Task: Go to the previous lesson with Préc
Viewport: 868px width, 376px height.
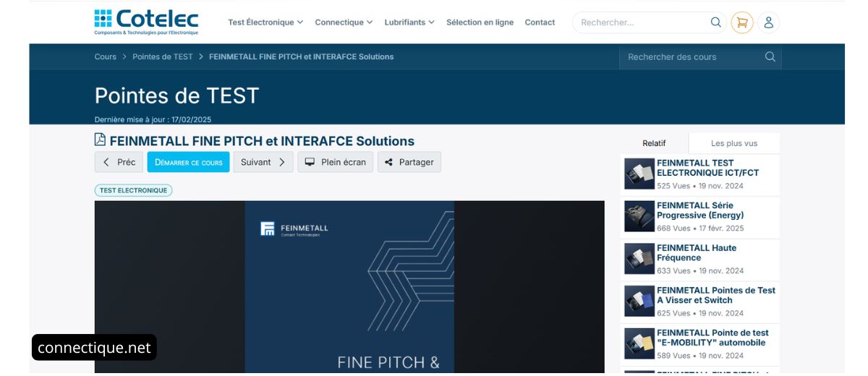Action: (119, 162)
